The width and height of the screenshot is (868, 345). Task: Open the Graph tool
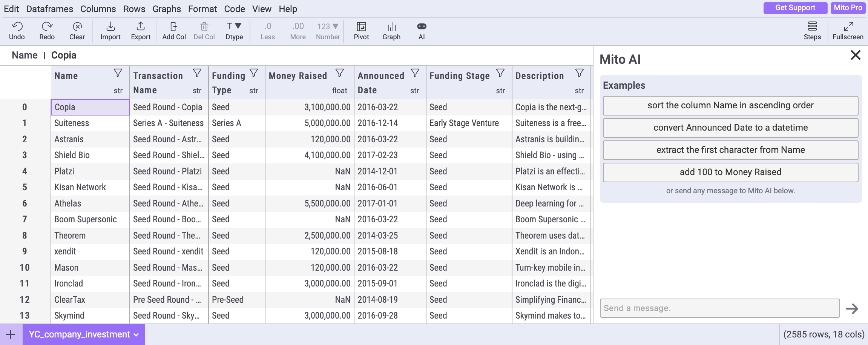tap(391, 30)
